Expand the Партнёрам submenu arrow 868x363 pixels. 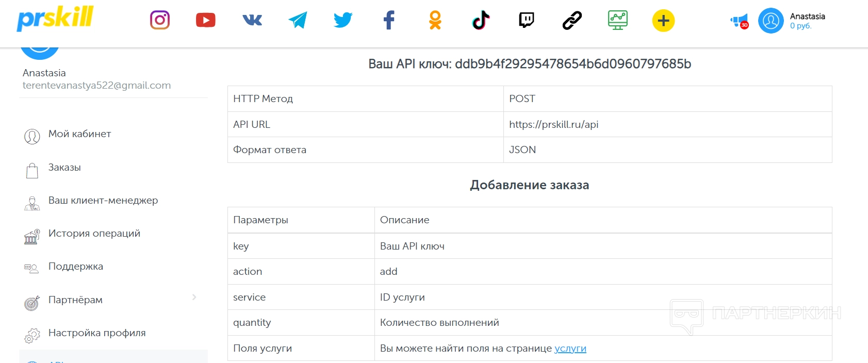pyautogui.click(x=194, y=297)
